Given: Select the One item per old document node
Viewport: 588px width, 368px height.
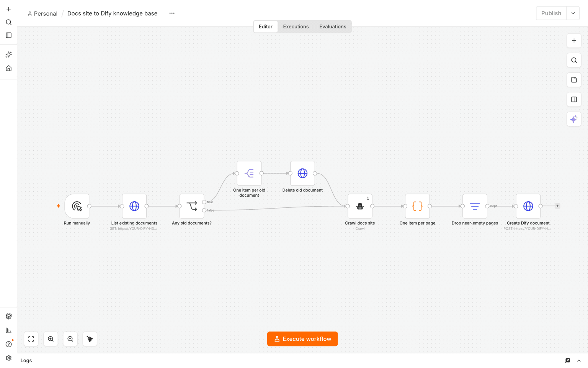Looking at the screenshot, I should tap(249, 173).
